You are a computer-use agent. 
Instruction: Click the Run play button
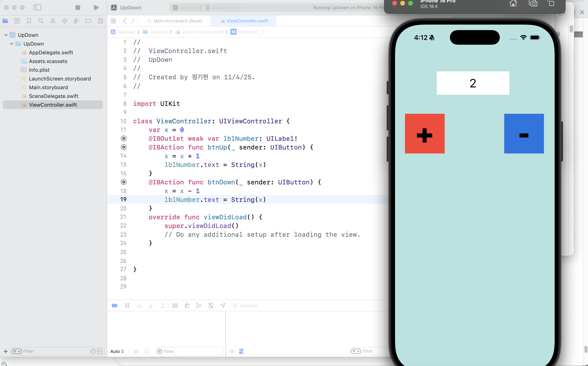(96, 8)
